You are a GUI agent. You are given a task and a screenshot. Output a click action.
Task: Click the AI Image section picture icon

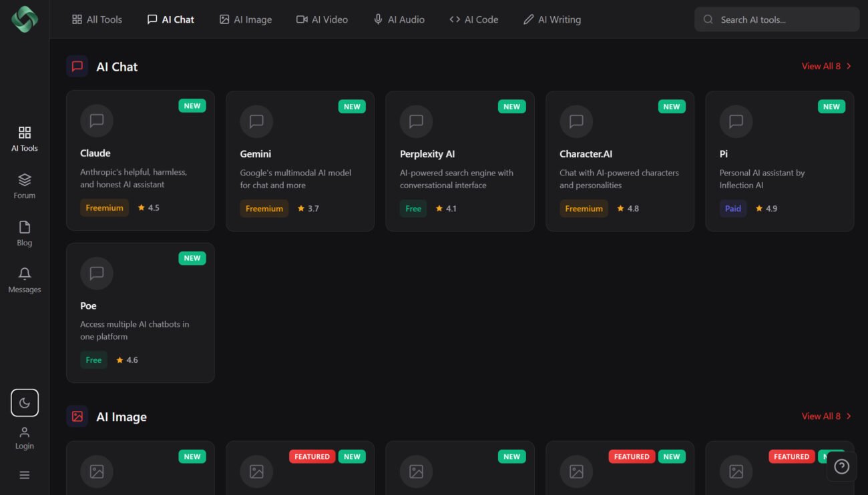click(77, 416)
